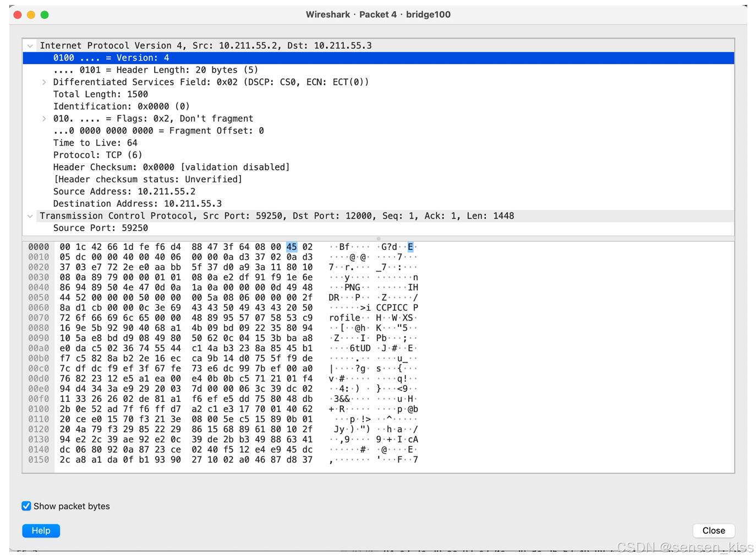756x560 pixels.
Task: Select the Destination Address: 10.211.55.3 row
Action: (379, 203)
